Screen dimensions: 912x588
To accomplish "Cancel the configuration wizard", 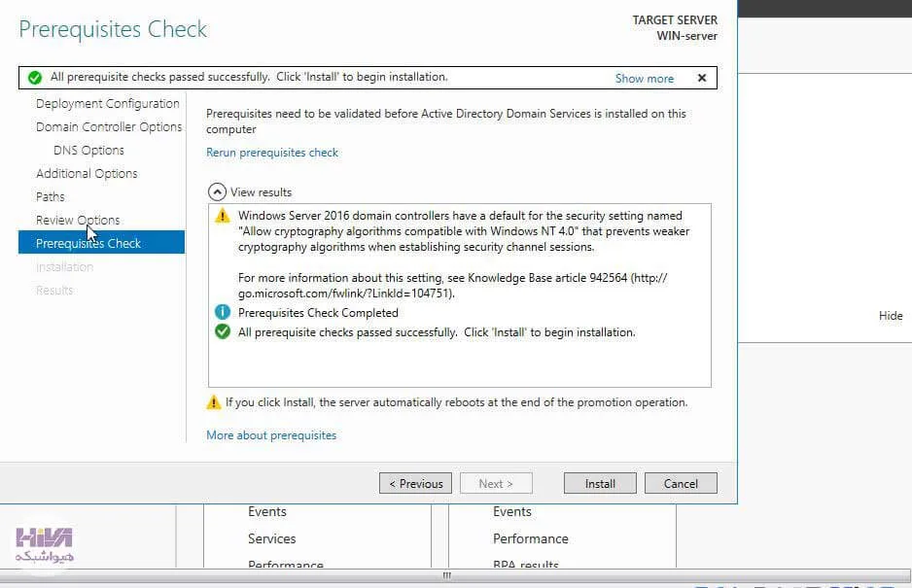I will (682, 483).
